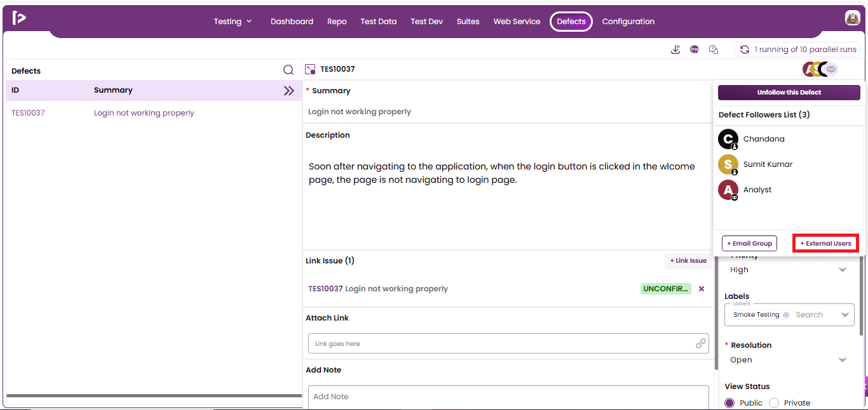Open the Labels dropdown arrow

(844, 315)
